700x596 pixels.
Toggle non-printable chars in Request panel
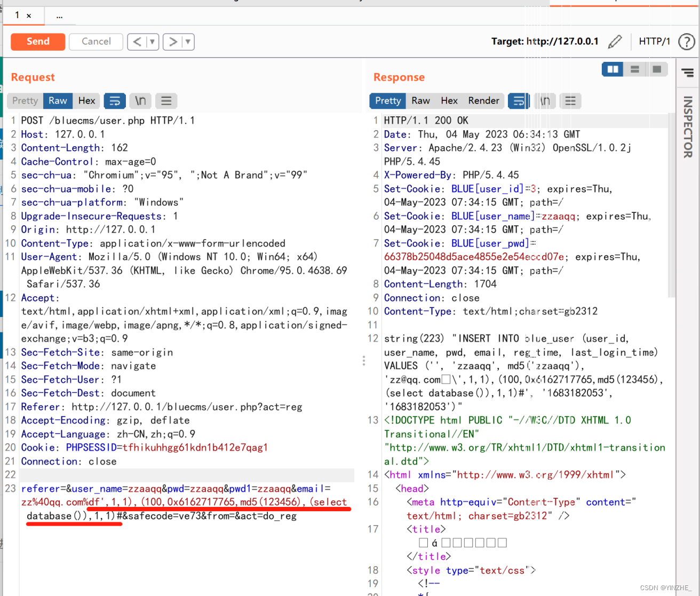(140, 101)
